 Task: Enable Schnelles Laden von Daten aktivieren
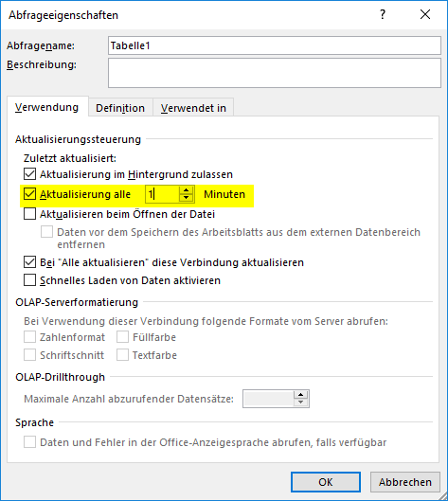[x=29, y=280]
